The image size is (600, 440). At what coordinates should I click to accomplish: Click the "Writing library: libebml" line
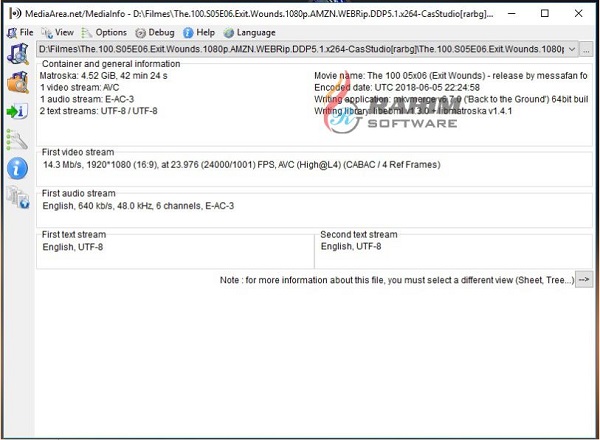click(413, 111)
